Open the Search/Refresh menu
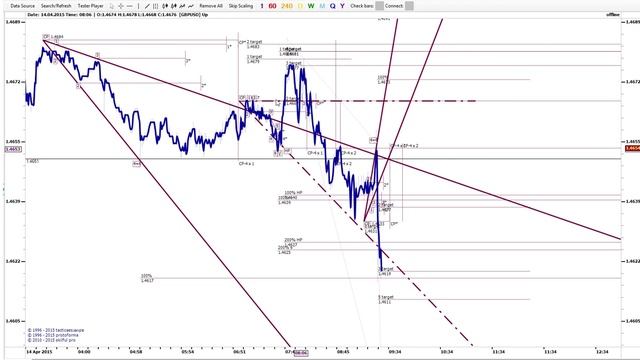The width and height of the screenshot is (640, 360). click(56, 6)
